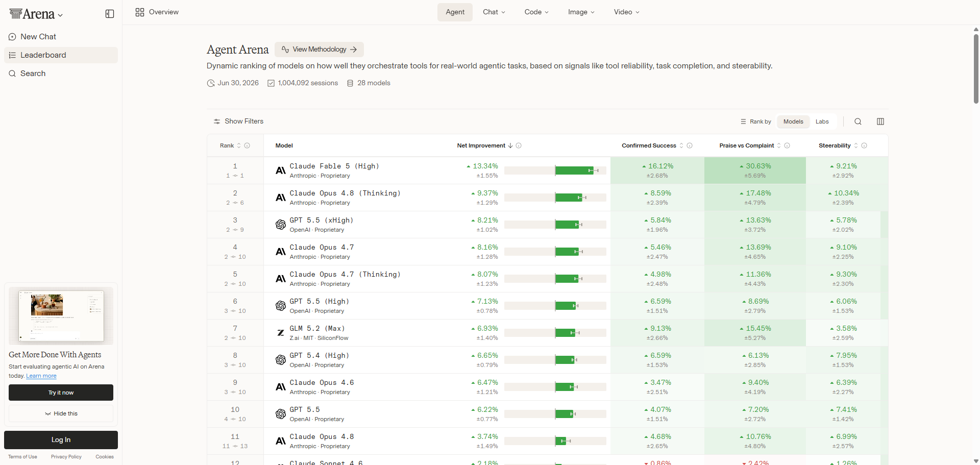Click the models database icon
Viewport: 980px width, 465px height.
(350, 83)
